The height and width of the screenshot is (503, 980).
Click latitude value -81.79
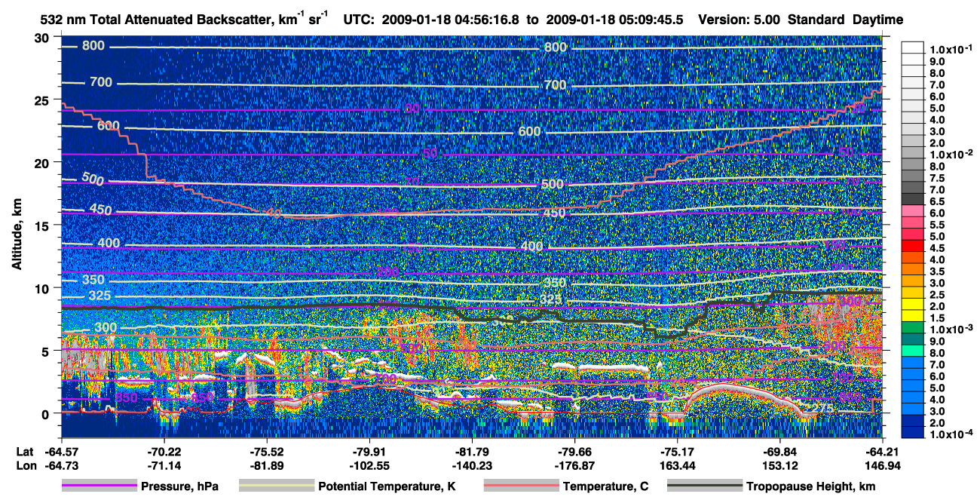[472, 452]
